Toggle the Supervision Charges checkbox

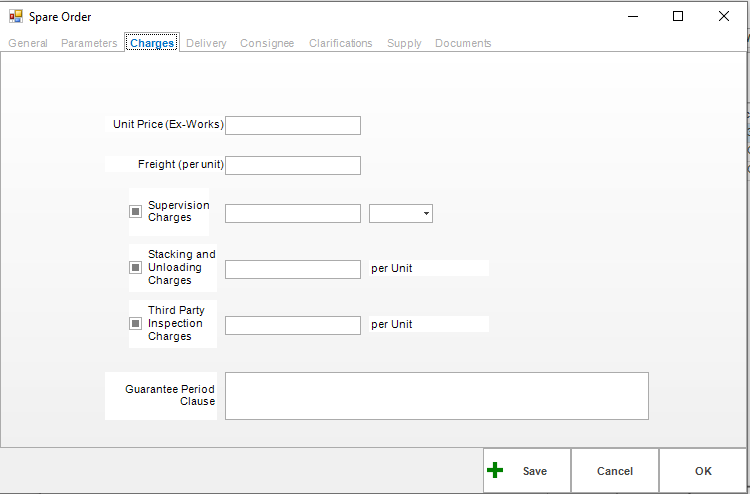point(135,212)
